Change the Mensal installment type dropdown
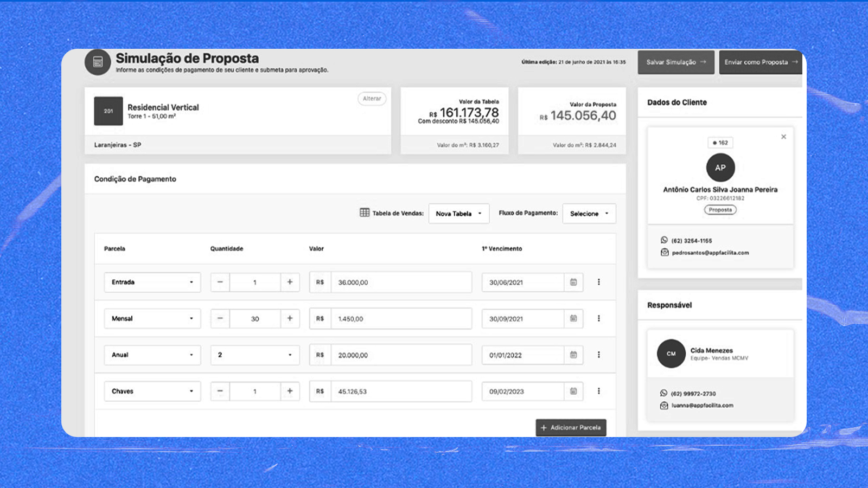The height and width of the screenshot is (488, 868). (152, 318)
